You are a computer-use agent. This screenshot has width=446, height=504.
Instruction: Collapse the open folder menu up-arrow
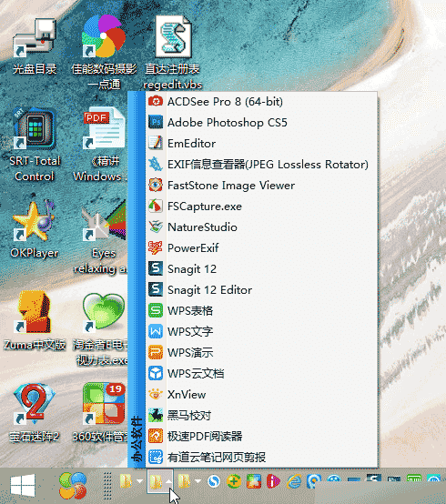(168, 481)
